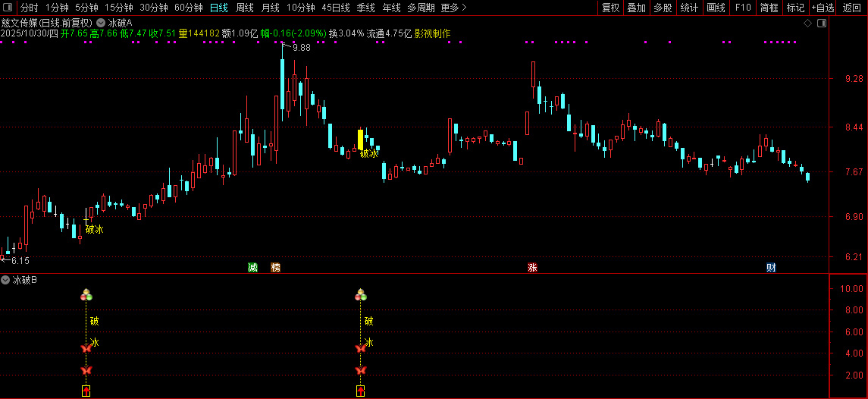Select the 季线 quarterly tab
Screen dimensions: 868x399
[366, 8]
